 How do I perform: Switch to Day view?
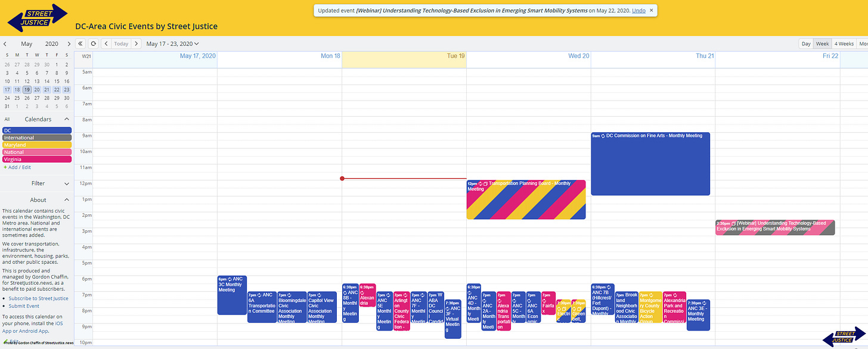(806, 43)
